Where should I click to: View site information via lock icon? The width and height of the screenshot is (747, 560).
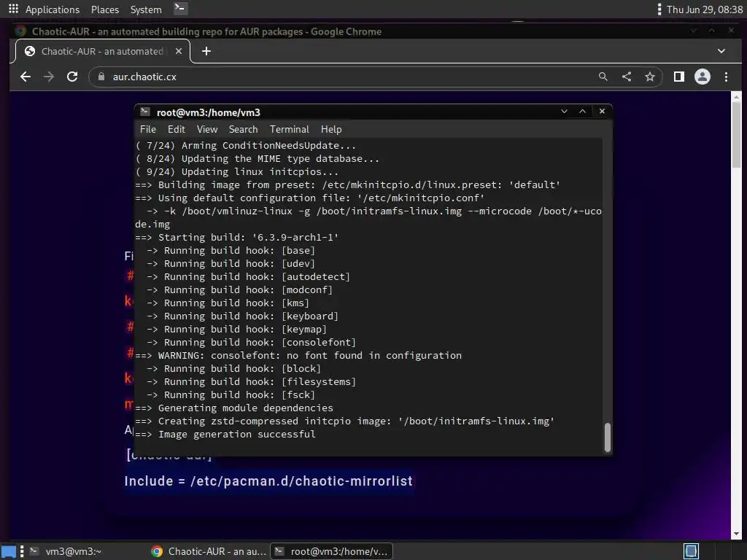click(101, 77)
